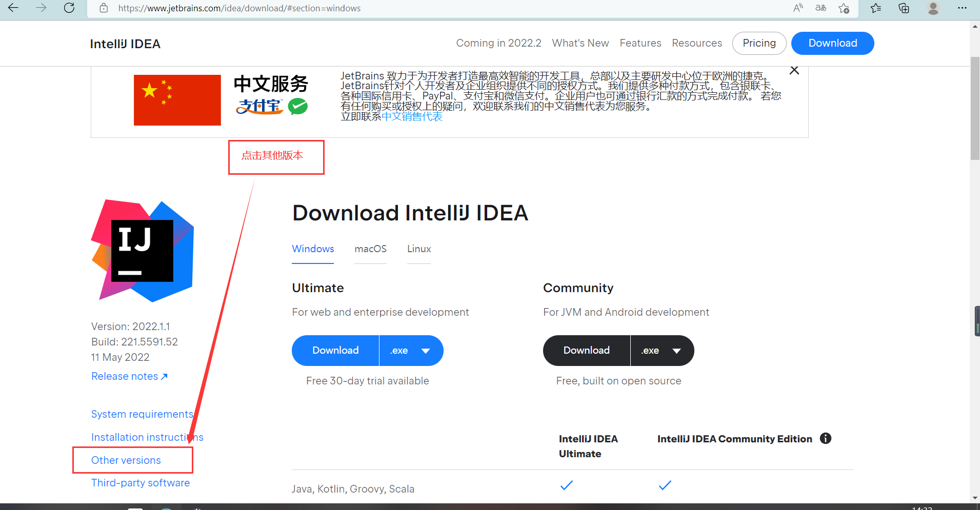980x510 pixels.
Task: Open the Release notes link
Action: [129, 376]
